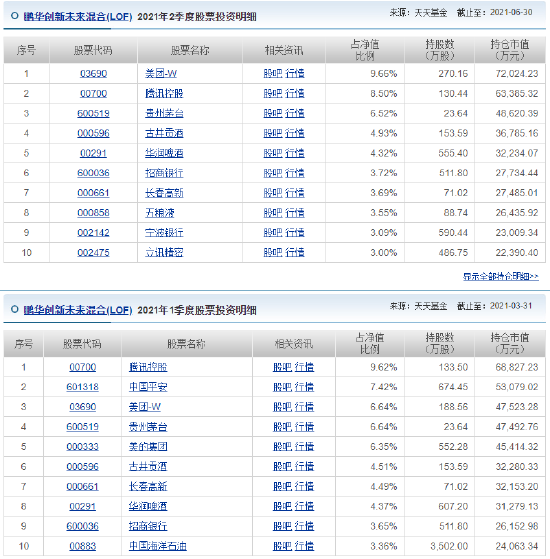Open fund link 鹏华创新未来混合(LOF) in Q2 header

click(x=78, y=16)
